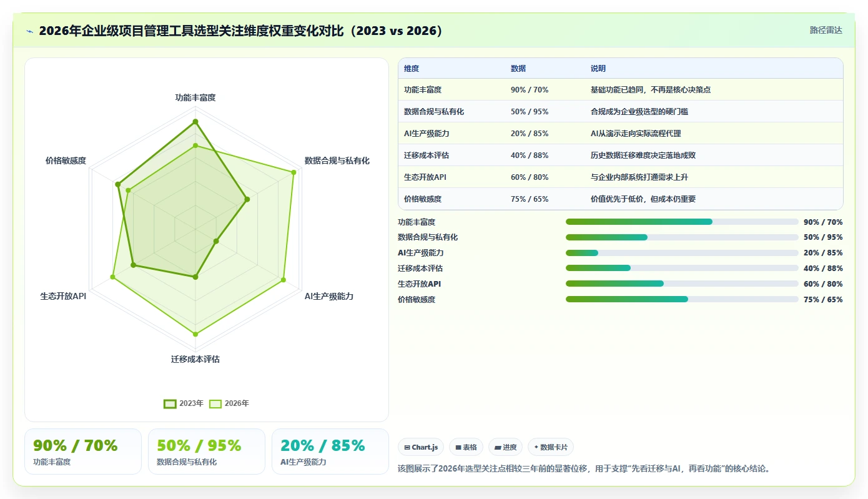Click the light green 2026年 legend color box
This screenshot has height=499, width=868.
(215, 403)
